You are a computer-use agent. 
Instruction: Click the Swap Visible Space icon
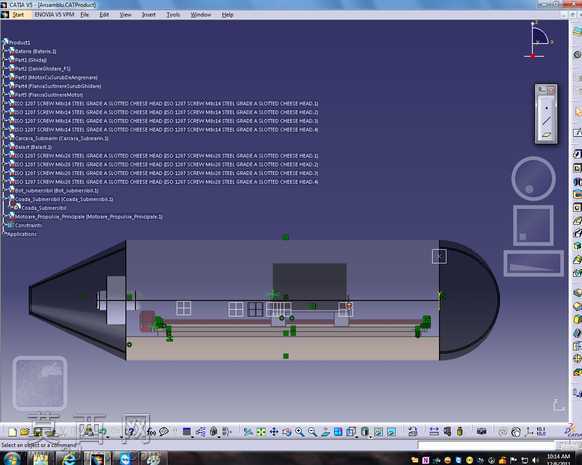click(391, 432)
